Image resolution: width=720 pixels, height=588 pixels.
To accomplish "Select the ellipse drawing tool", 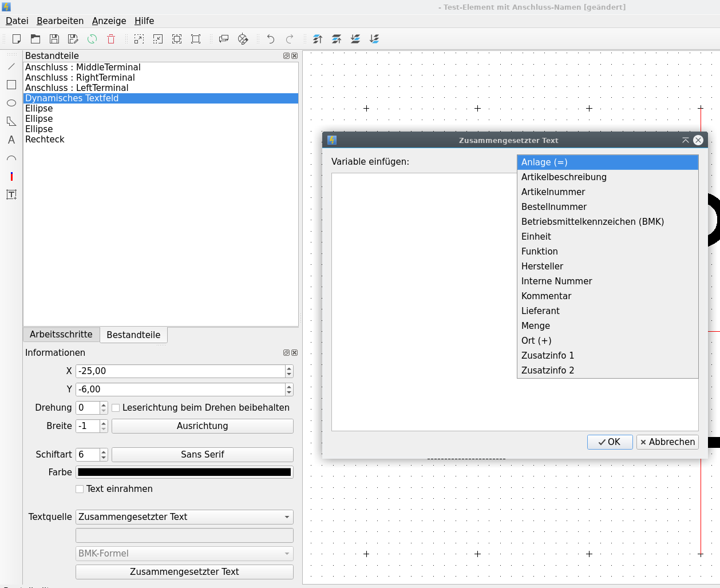I will pos(11,103).
